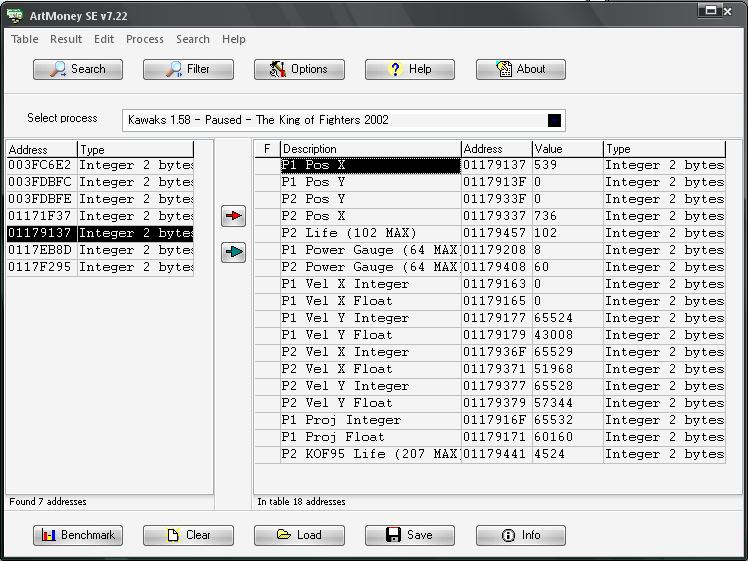Click the Help question mark button
748x561 pixels.
click(x=410, y=69)
